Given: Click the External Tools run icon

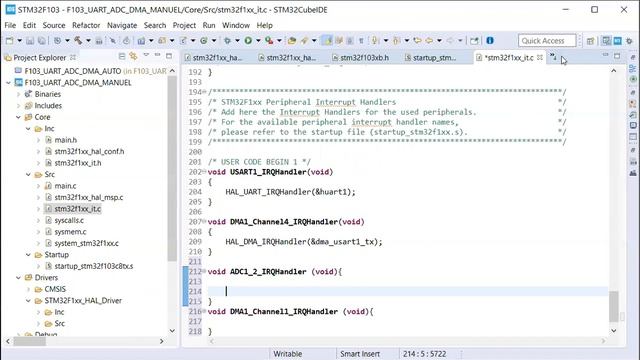Looking at the screenshot, I should point(269,40).
